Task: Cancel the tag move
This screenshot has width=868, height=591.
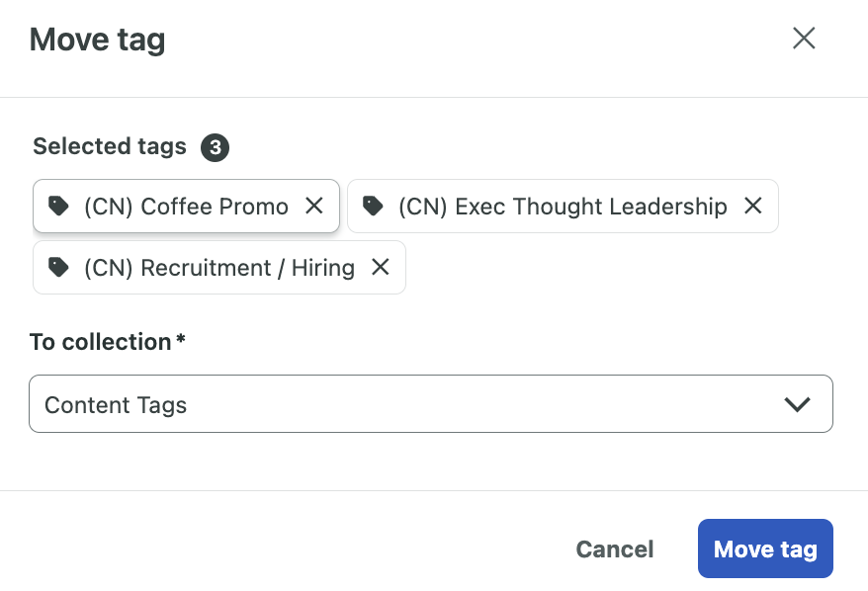Action: [615, 549]
